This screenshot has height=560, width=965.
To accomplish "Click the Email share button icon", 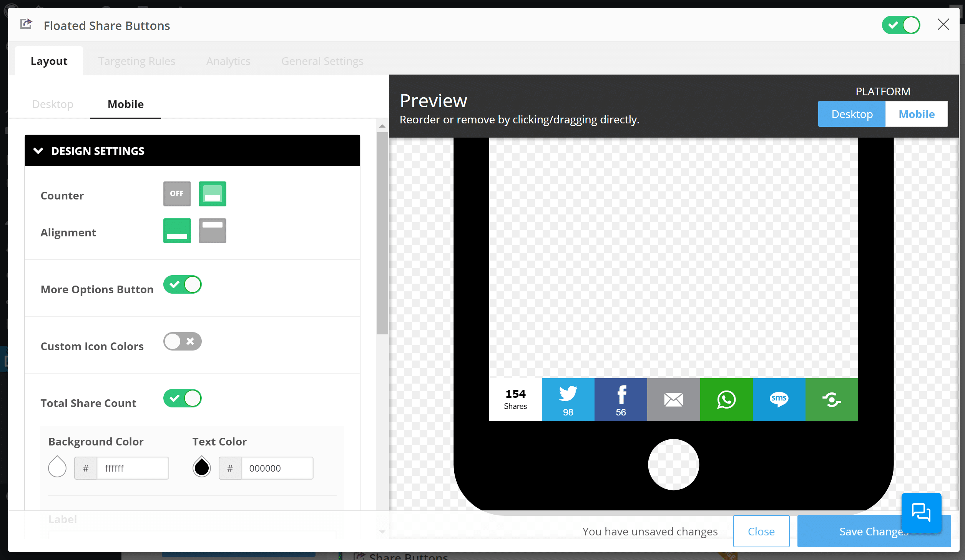I will [673, 399].
